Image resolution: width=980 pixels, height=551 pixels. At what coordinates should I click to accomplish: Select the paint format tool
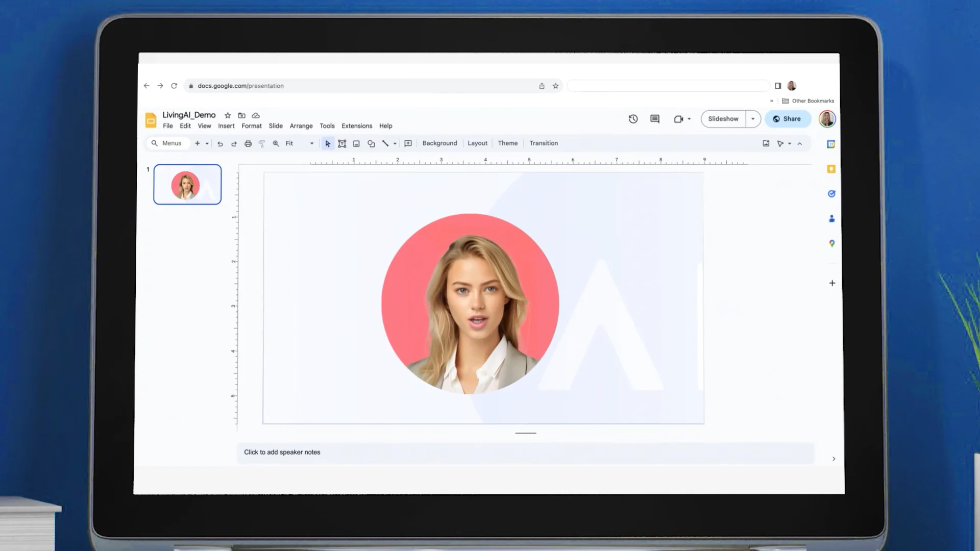click(262, 144)
